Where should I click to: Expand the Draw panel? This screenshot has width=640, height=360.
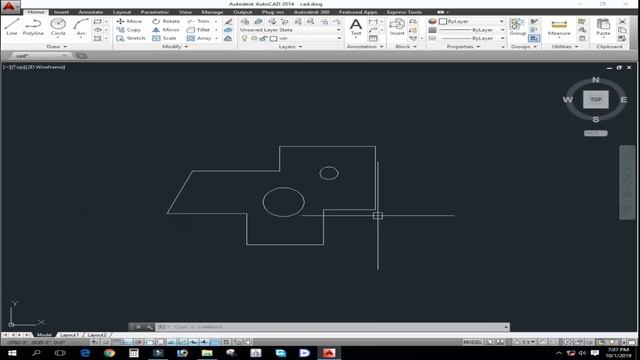click(x=56, y=47)
